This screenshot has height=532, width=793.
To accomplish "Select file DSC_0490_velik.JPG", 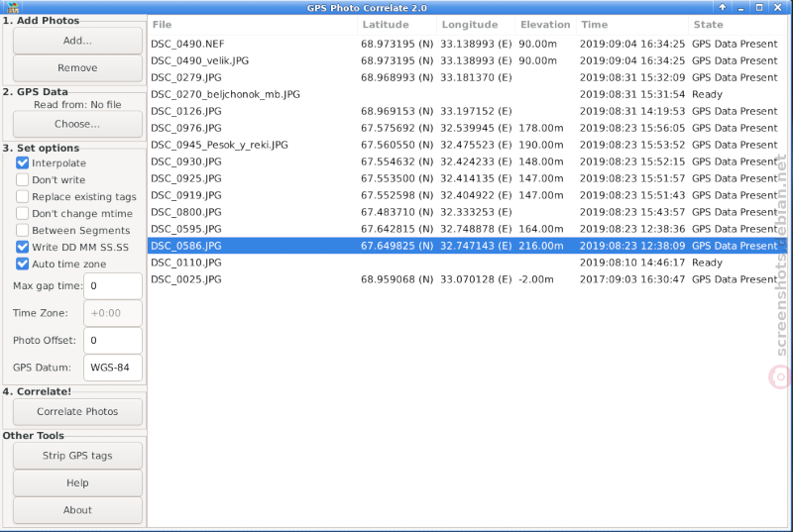I will pos(467,60).
